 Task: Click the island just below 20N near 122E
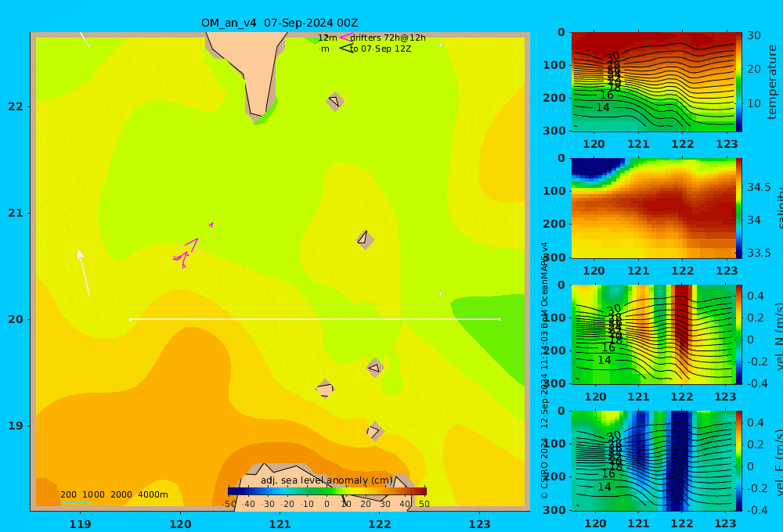click(x=375, y=368)
